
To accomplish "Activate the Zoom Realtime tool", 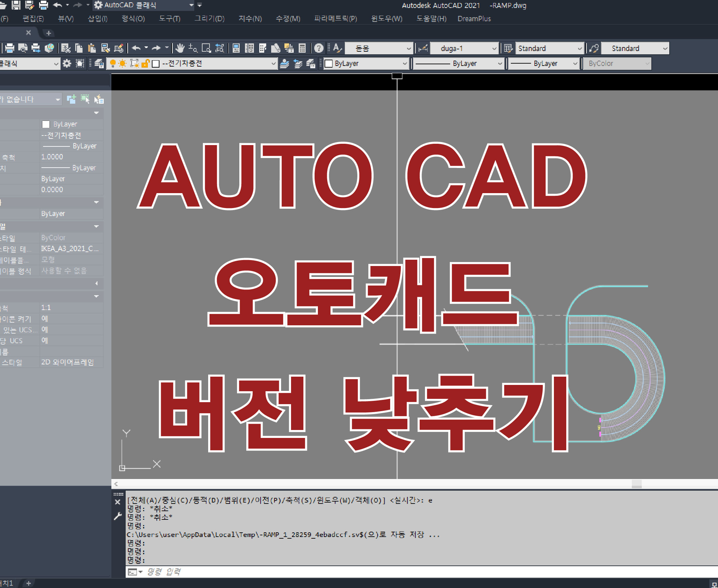I will [193, 48].
